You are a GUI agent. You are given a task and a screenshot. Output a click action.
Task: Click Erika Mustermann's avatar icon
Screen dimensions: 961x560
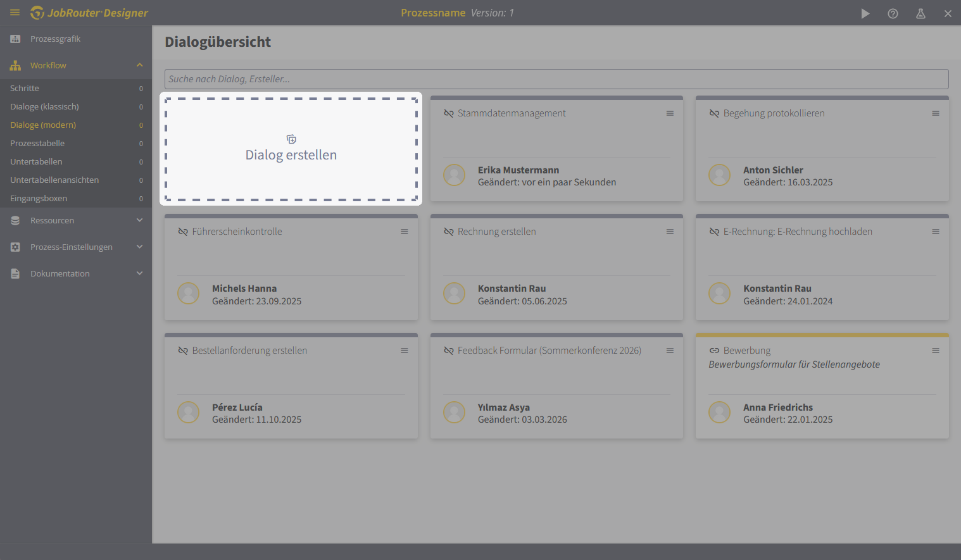[x=454, y=175]
